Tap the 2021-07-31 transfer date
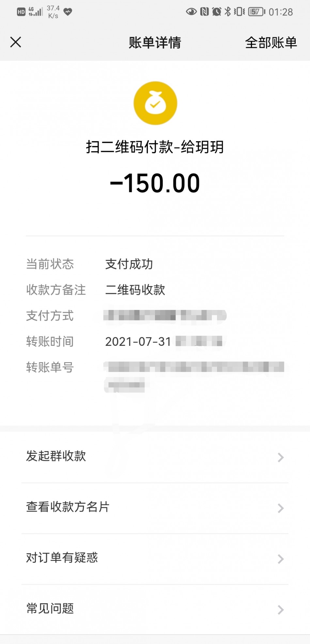The width and height of the screenshot is (310, 644). point(138,342)
